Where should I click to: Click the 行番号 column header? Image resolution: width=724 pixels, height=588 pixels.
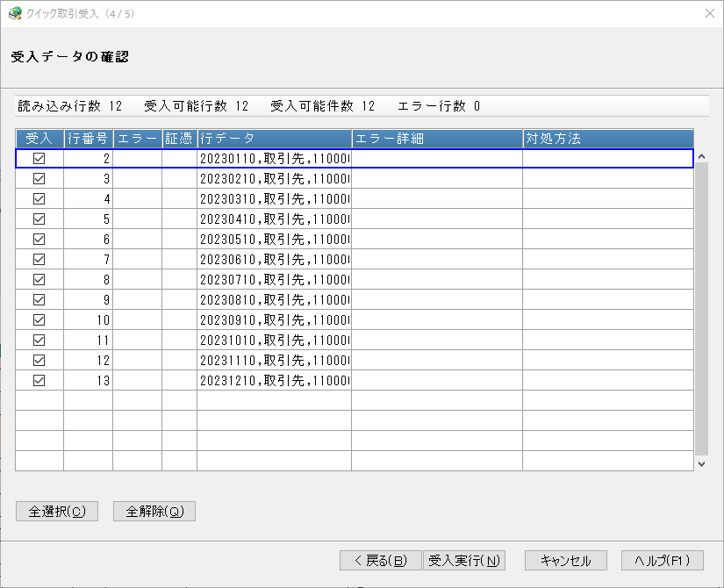pyautogui.click(x=88, y=139)
